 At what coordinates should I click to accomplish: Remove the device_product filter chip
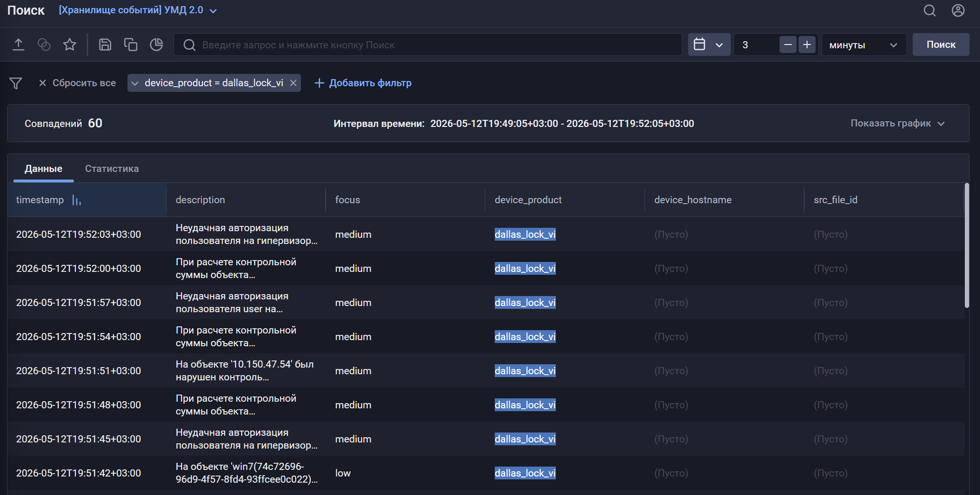tap(293, 83)
